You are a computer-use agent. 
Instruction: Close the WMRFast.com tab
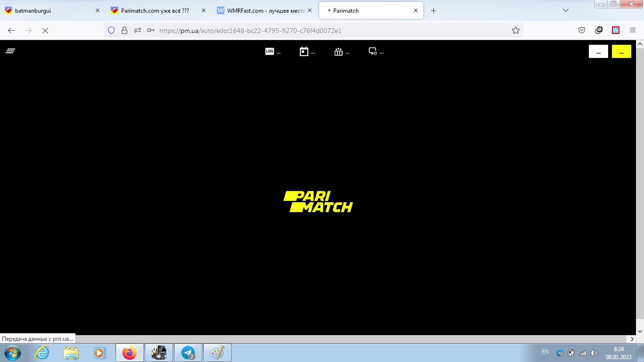click(310, 10)
